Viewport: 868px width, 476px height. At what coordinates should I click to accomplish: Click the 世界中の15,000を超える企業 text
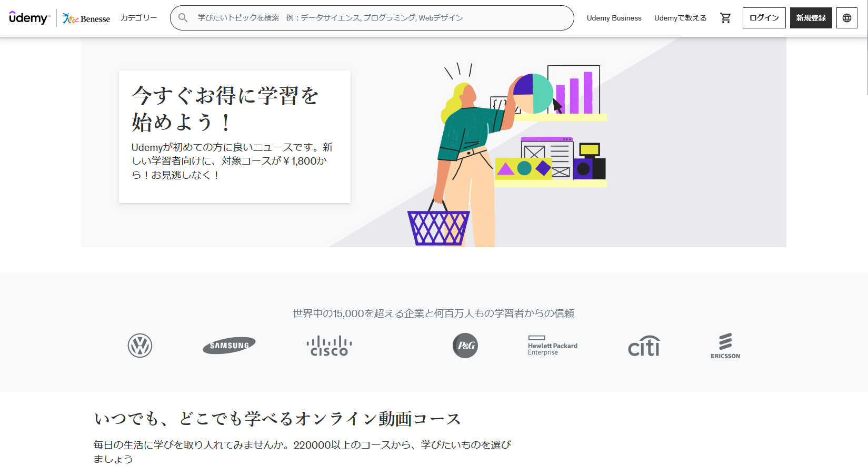[434, 313]
